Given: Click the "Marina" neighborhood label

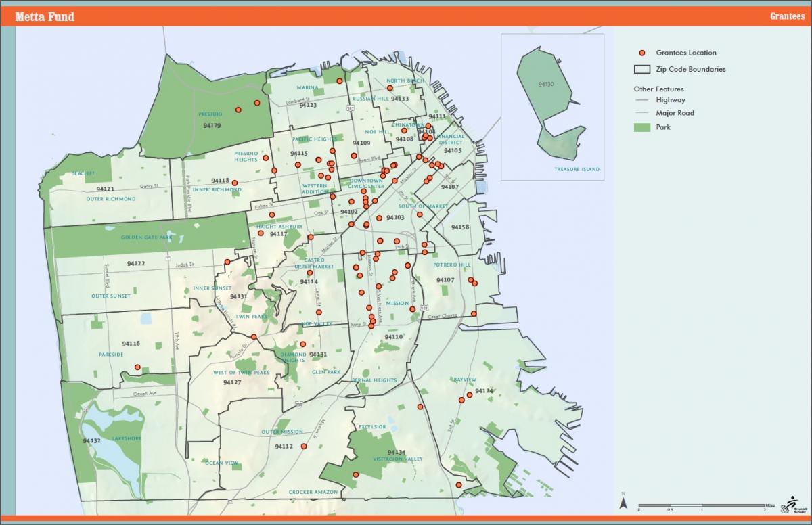Looking at the screenshot, I should (x=307, y=87).
